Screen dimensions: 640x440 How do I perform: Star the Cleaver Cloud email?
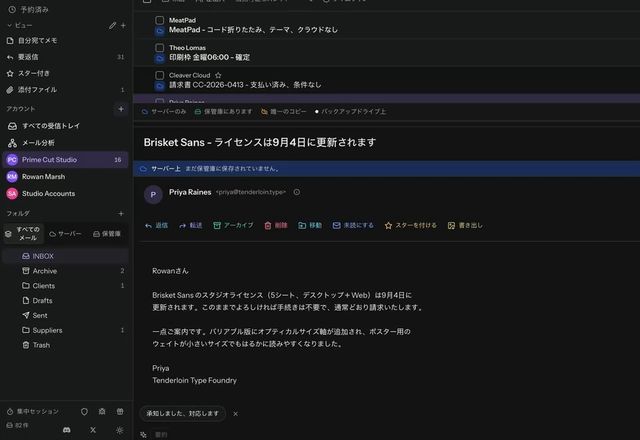[218, 75]
